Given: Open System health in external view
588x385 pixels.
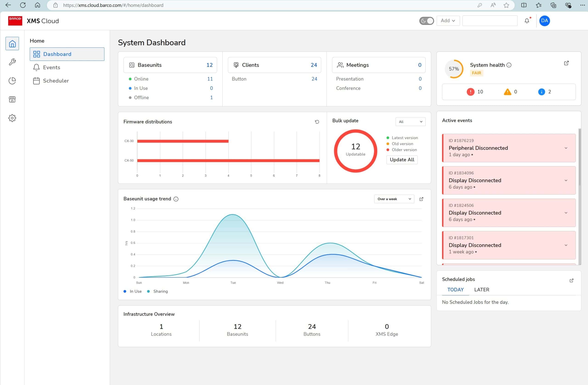Looking at the screenshot, I should (x=566, y=63).
